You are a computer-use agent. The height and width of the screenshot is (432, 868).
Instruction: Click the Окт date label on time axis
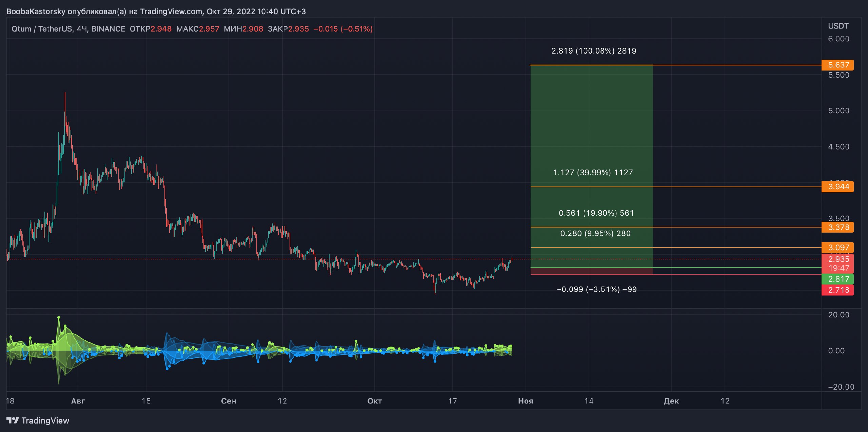374,401
